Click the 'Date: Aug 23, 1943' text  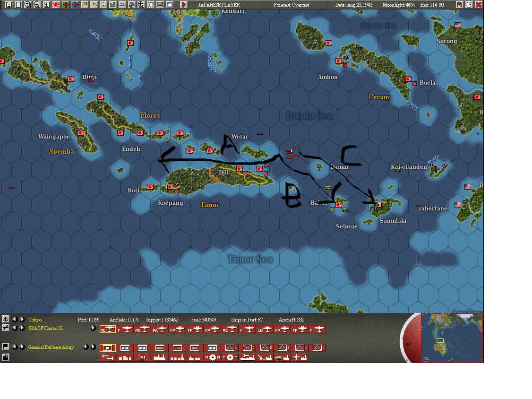(x=353, y=5)
